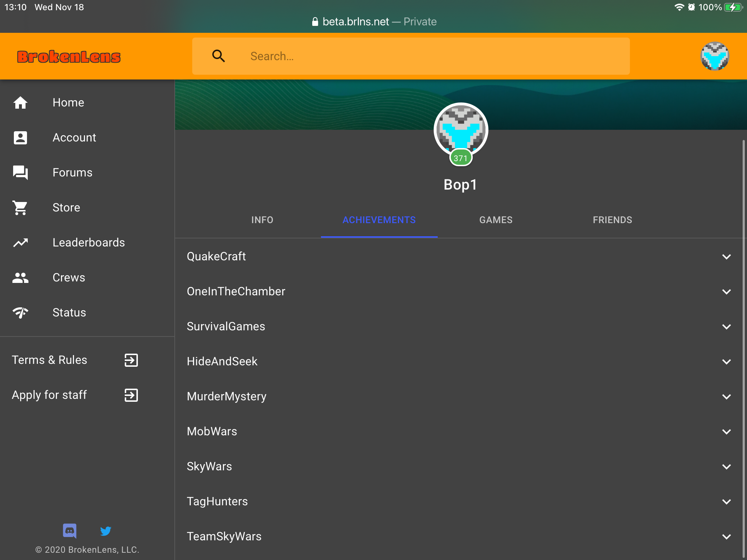Open the FRIENDS tab
This screenshot has width=747, height=560.
(x=612, y=220)
